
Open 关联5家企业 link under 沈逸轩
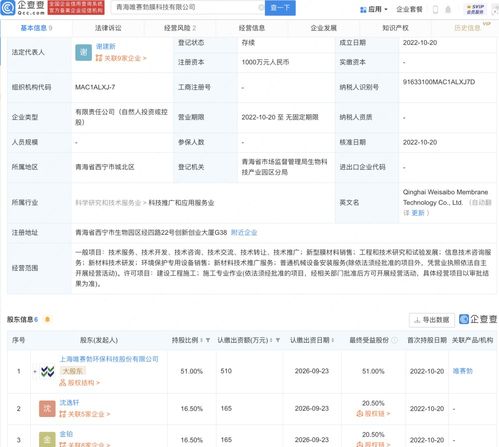[x=85, y=414]
